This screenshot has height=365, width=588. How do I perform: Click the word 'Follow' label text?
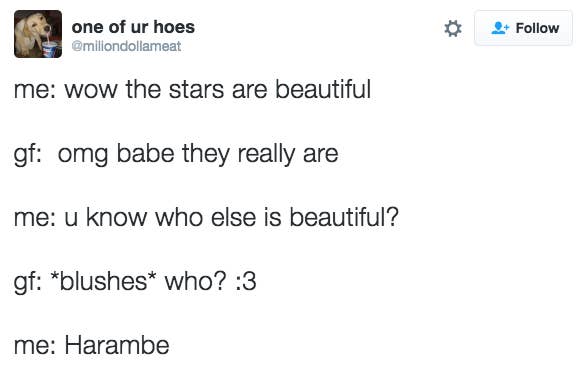(537, 28)
